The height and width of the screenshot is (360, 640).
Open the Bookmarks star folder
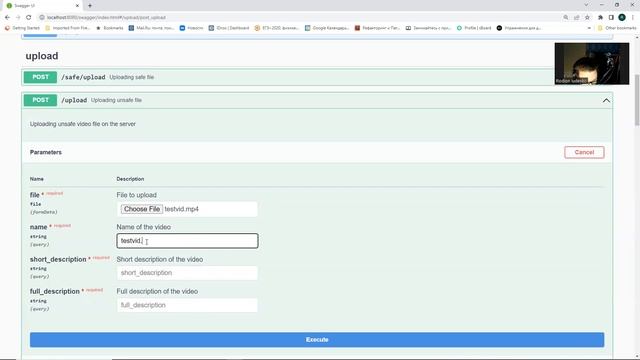tap(109, 28)
